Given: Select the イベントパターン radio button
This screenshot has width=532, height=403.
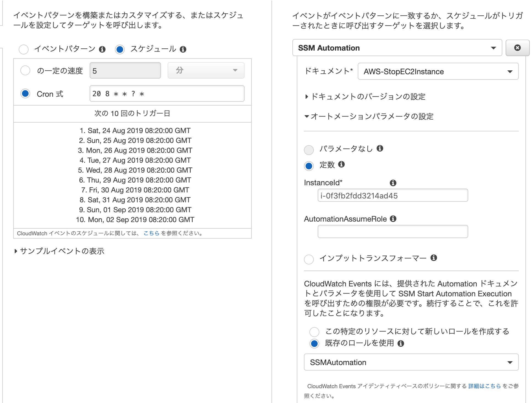Looking at the screenshot, I should pos(24,49).
